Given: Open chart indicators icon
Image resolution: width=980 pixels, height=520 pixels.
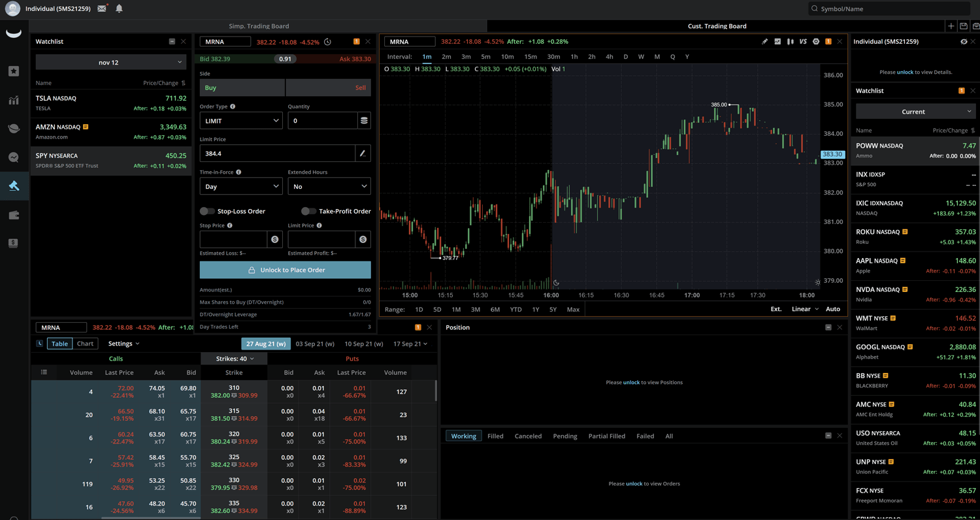Looking at the screenshot, I should 777,41.
